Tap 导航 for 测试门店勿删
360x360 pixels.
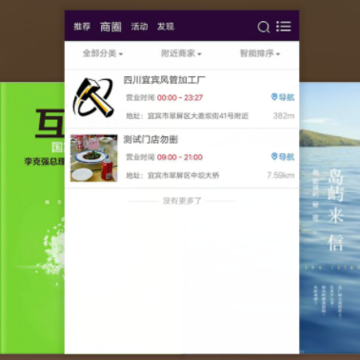point(283,157)
